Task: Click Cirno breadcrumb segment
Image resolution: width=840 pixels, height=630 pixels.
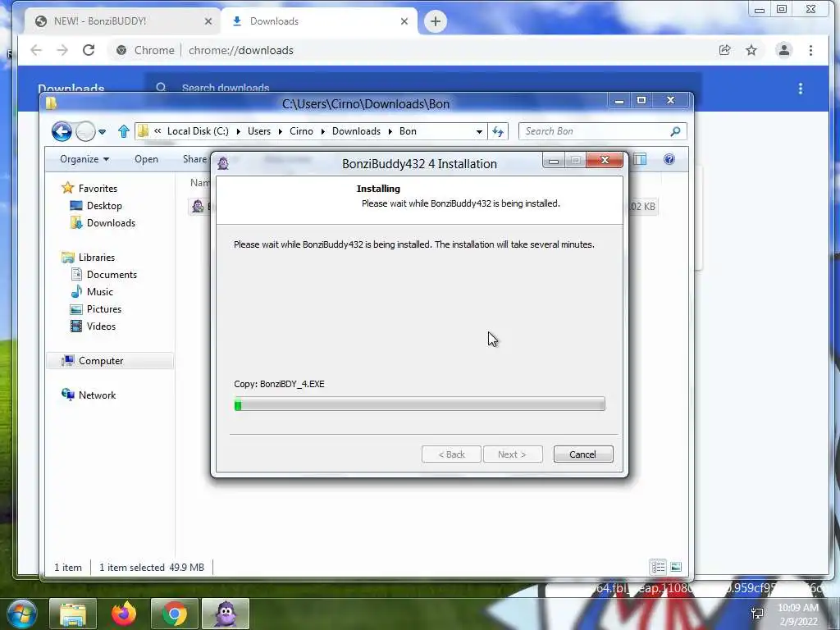Action: coord(301,131)
